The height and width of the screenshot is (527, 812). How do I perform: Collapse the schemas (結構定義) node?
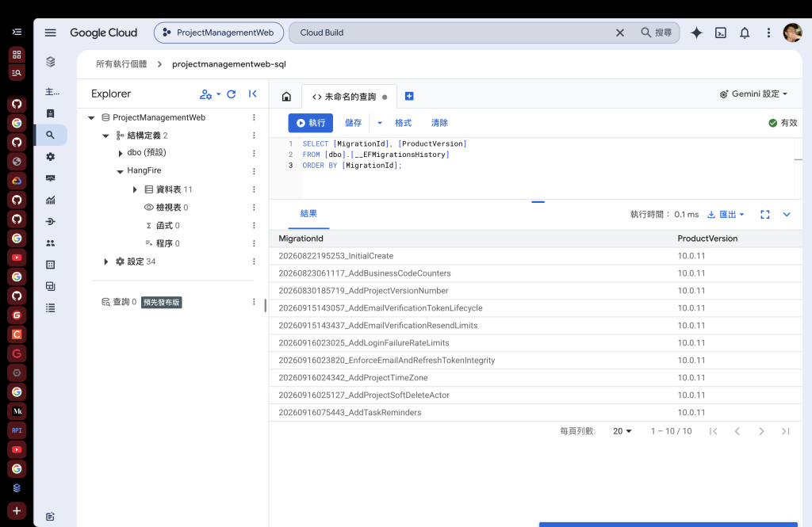(x=105, y=136)
